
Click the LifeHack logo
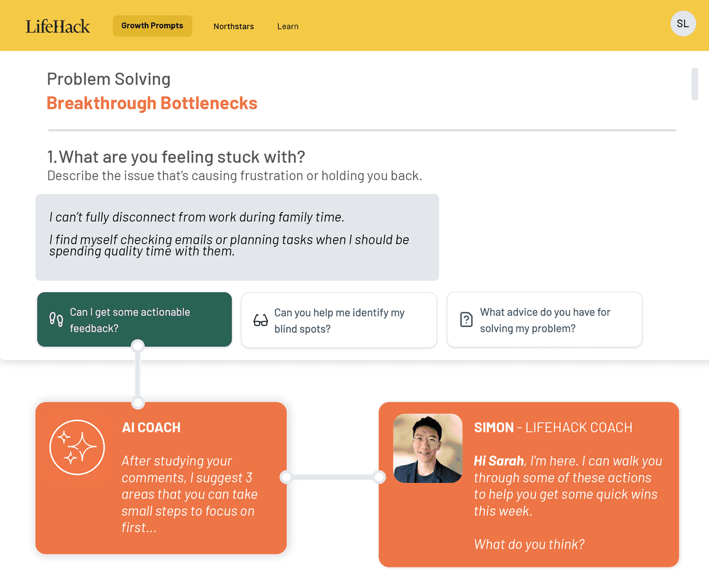58,26
